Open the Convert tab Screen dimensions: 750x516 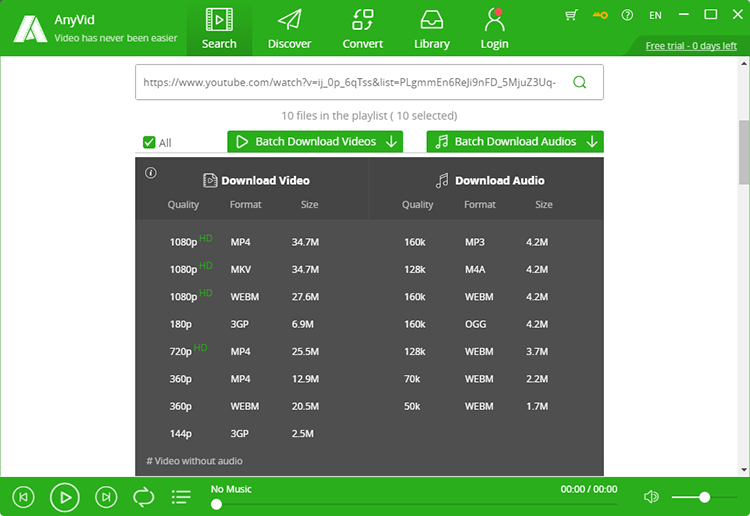pos(363,28)
